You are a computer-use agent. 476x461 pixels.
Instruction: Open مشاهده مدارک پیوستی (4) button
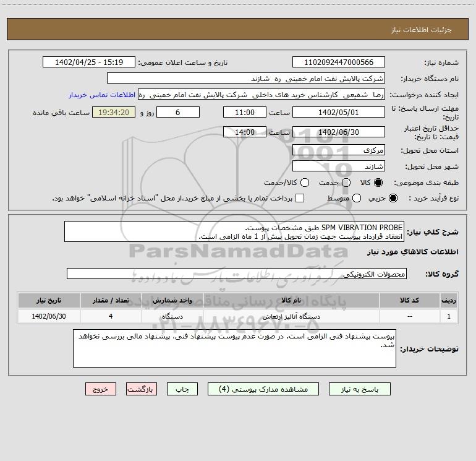pyautogui.click(x=263, y=389)
